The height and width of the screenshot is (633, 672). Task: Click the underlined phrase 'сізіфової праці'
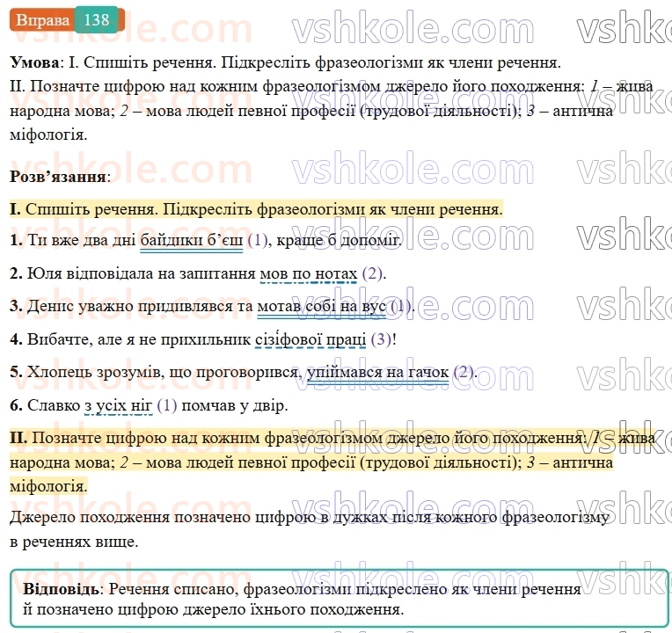pyautogui.click(x=310, y=339)
